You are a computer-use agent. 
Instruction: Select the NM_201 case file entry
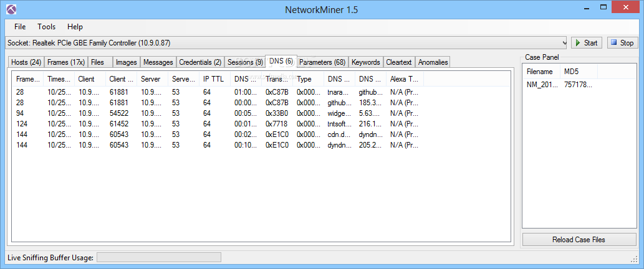(x=542, y=85)
